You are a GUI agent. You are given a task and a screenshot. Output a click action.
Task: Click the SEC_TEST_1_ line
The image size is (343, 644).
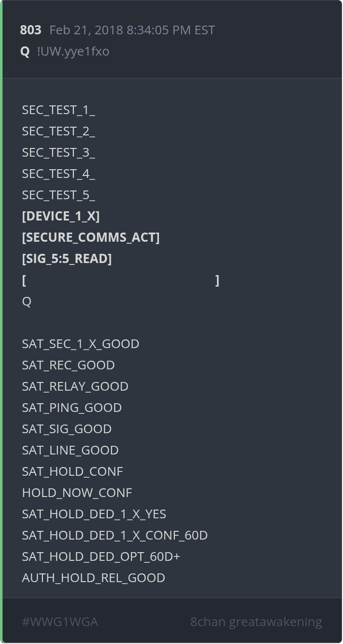[58, 110]
